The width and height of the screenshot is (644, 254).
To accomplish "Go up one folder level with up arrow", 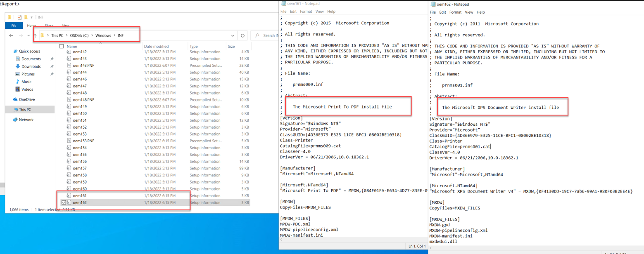I will (x=35, y=36).
